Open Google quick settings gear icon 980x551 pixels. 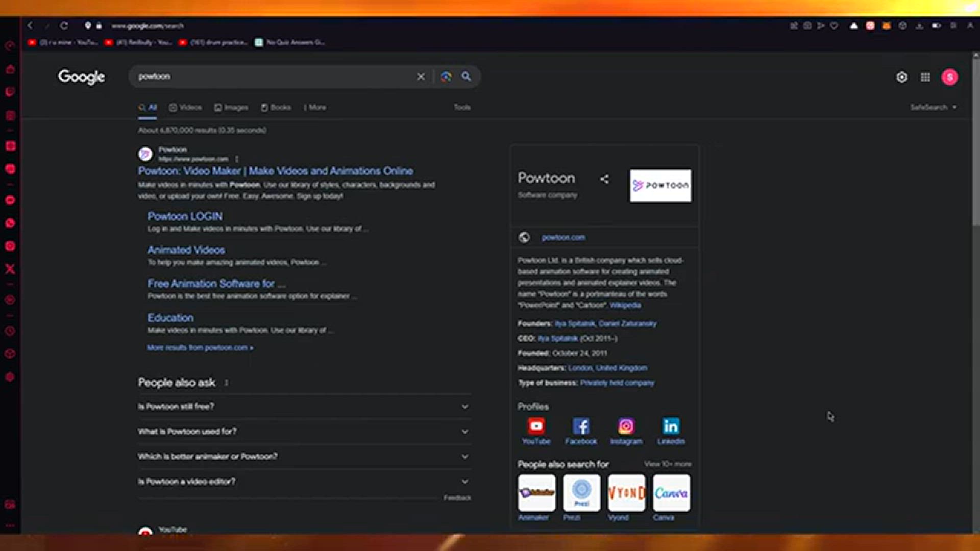tap(902, 77)
